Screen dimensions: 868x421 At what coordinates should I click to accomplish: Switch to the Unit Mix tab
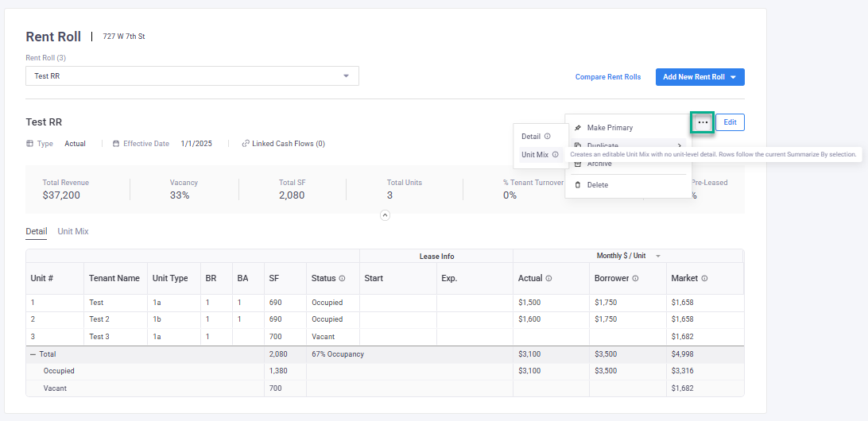click(x=73, y=231)
